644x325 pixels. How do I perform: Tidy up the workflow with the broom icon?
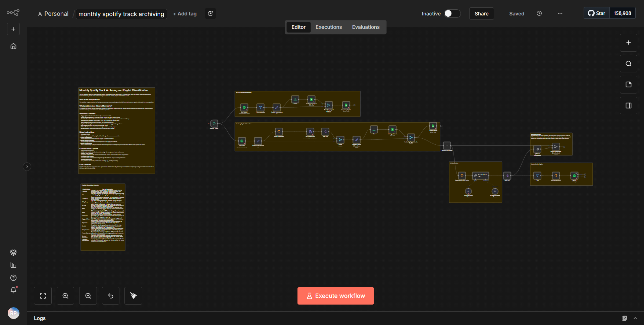pos(133,296)
